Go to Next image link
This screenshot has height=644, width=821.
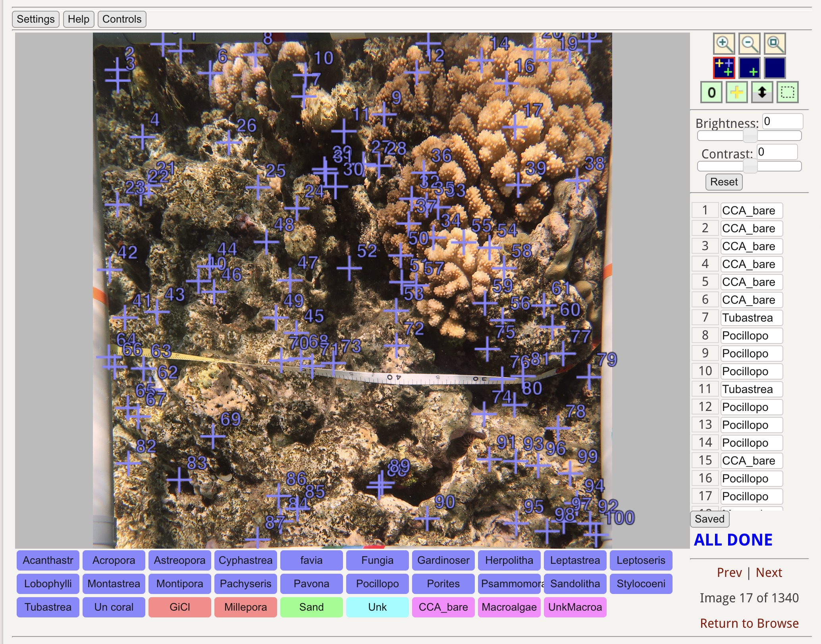pyautogui.click(x=769, y=573)
